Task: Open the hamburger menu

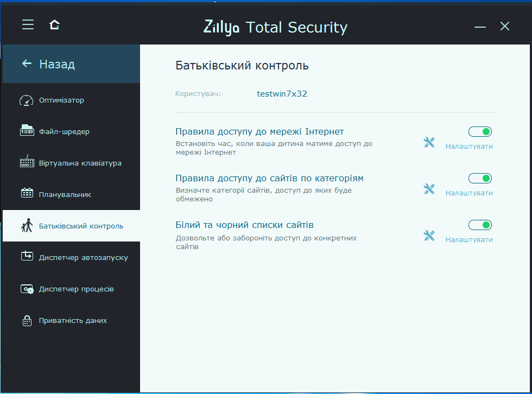Action: coord(28,25)
